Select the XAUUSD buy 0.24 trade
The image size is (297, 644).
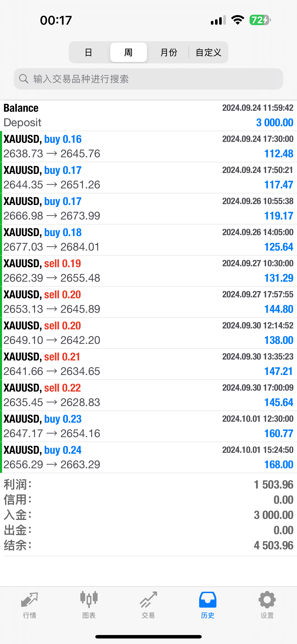[148, 457]
